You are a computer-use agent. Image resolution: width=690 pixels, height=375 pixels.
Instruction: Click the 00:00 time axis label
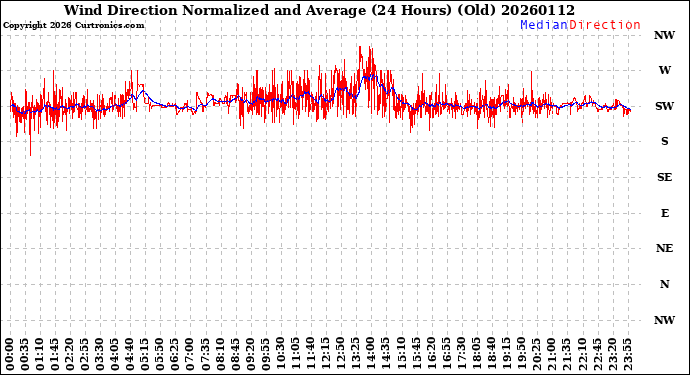point(10,355)
